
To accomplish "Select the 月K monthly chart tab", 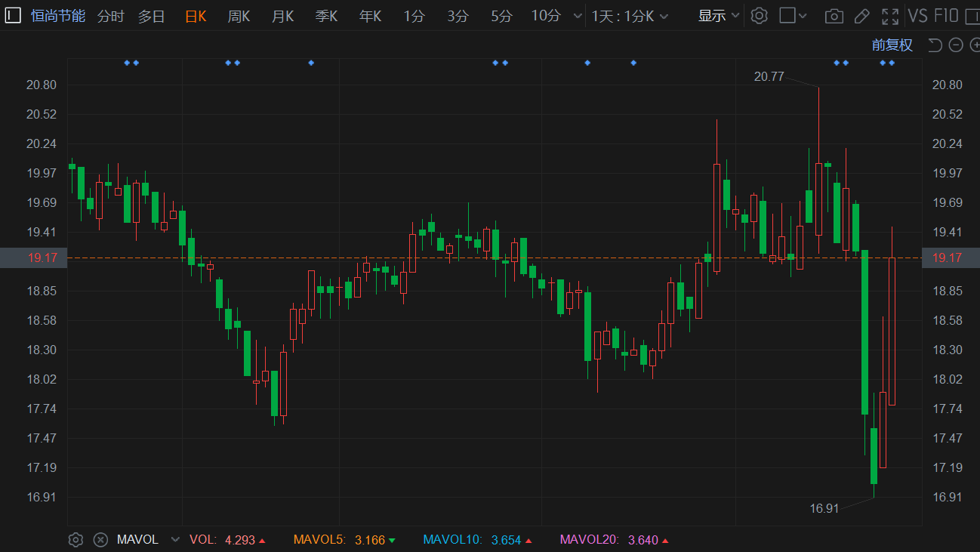I will [x=282, y=16].
